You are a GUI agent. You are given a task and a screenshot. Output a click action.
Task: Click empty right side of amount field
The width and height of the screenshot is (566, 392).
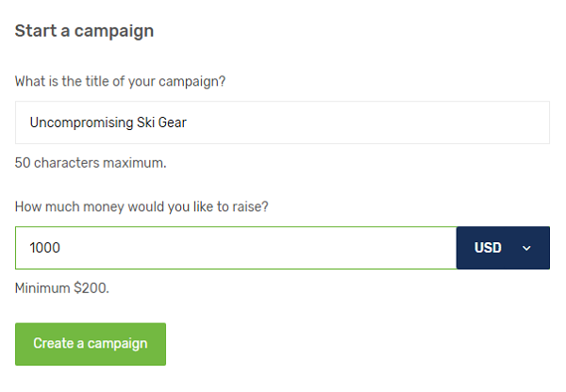pos(358,248)
